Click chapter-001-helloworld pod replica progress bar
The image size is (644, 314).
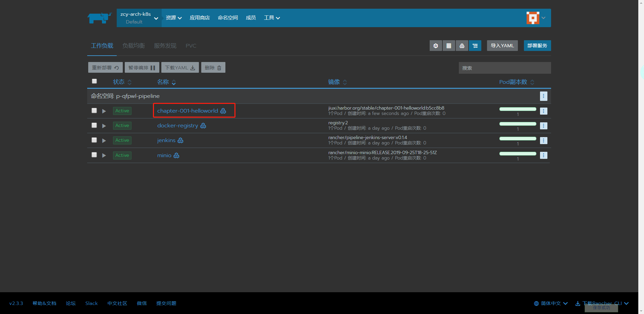(x=518, y=109)
